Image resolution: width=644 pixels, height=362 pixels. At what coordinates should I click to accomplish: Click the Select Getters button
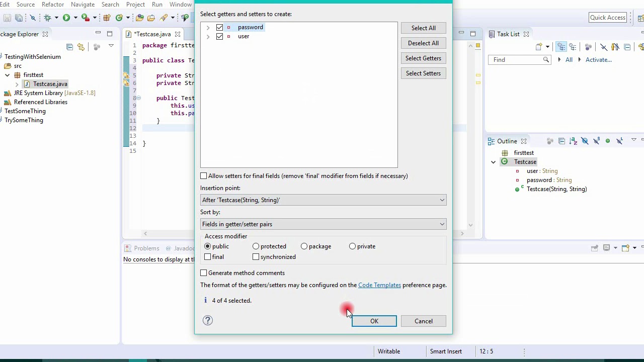[x=424, y=58]
